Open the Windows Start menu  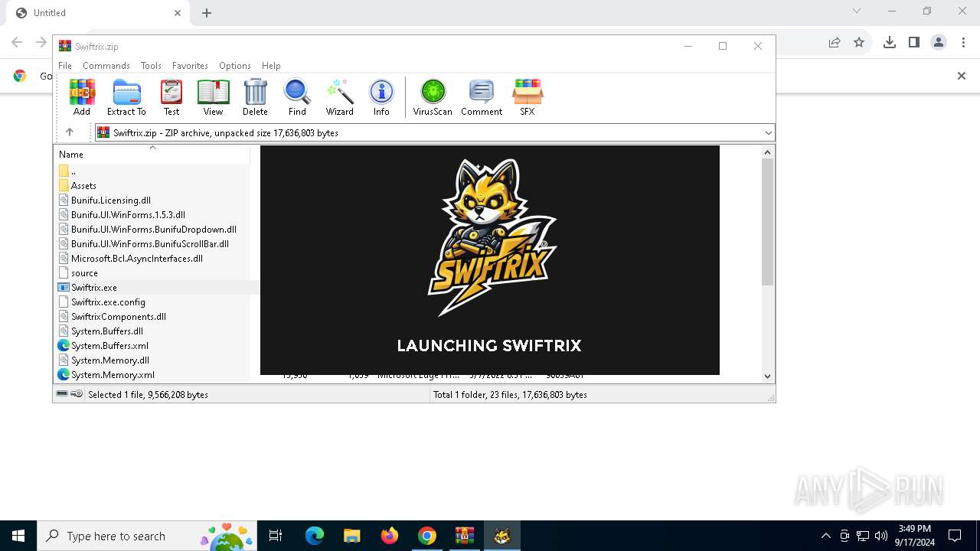18,536
